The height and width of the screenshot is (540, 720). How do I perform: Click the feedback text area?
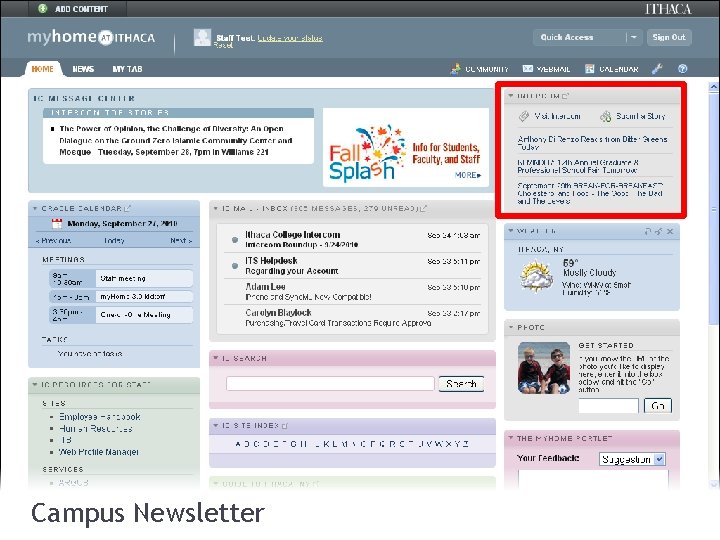coord(593,480)
